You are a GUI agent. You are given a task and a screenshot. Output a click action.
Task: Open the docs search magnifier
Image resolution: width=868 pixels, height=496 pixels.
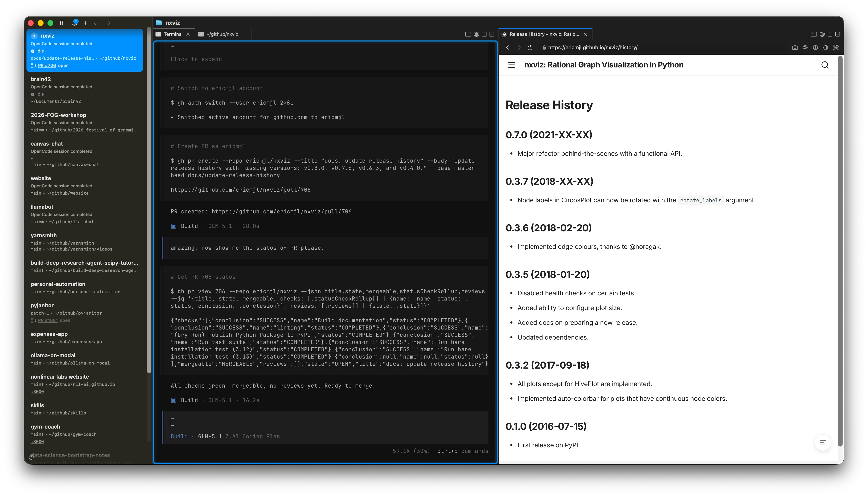[x=825, y=65]
